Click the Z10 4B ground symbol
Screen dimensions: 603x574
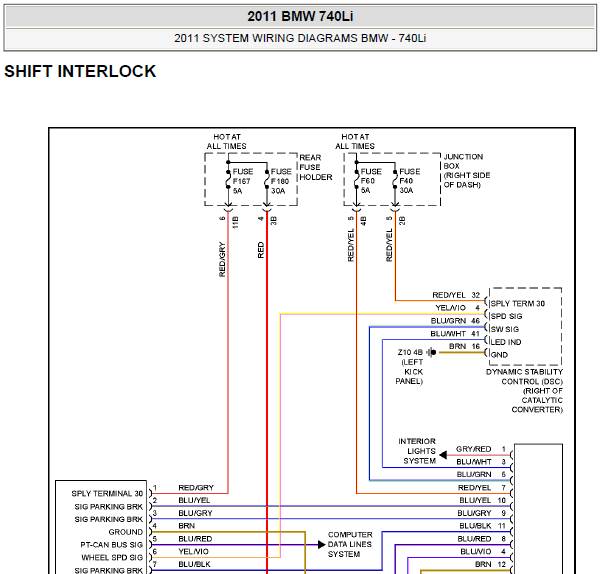point(431,352)
